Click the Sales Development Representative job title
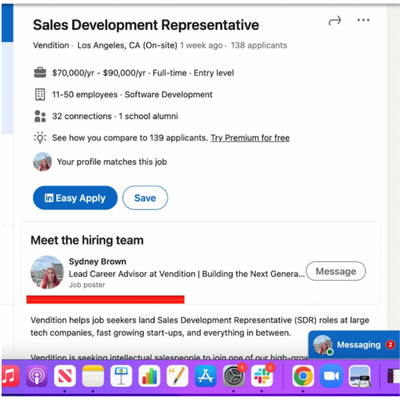 pyautogui.click(x=146, y=25)
